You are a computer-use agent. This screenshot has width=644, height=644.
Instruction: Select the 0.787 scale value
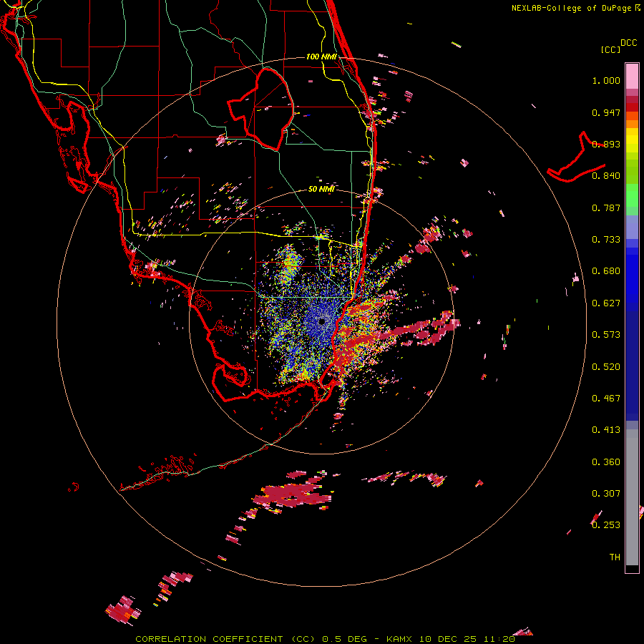[x=606, y=208]
